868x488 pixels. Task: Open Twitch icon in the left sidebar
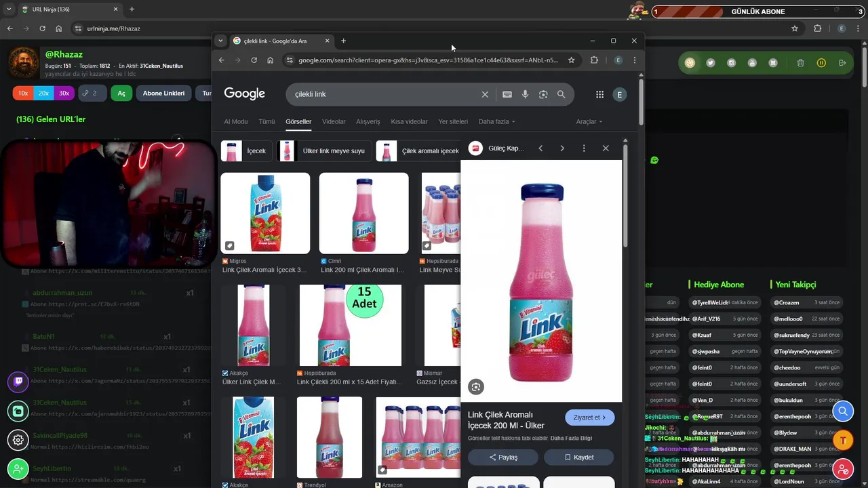pyautogui.click(x=18, y=382)
